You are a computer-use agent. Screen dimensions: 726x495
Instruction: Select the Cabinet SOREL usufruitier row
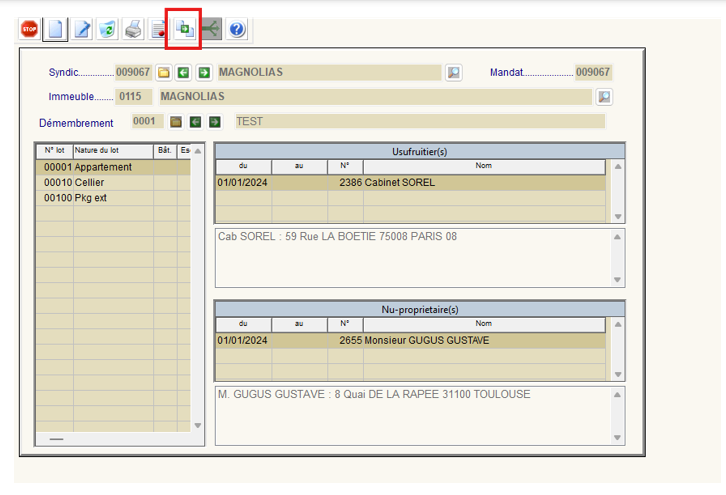point(410,183)
